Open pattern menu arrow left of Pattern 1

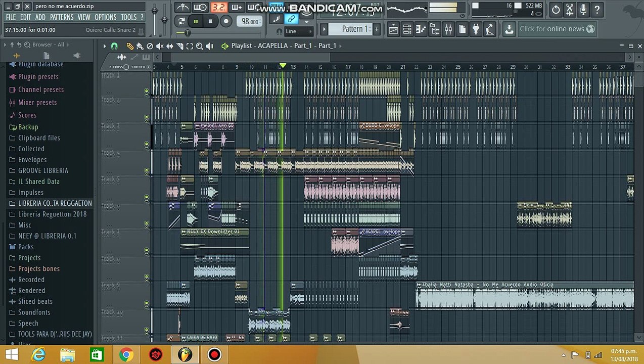point(325,29)
